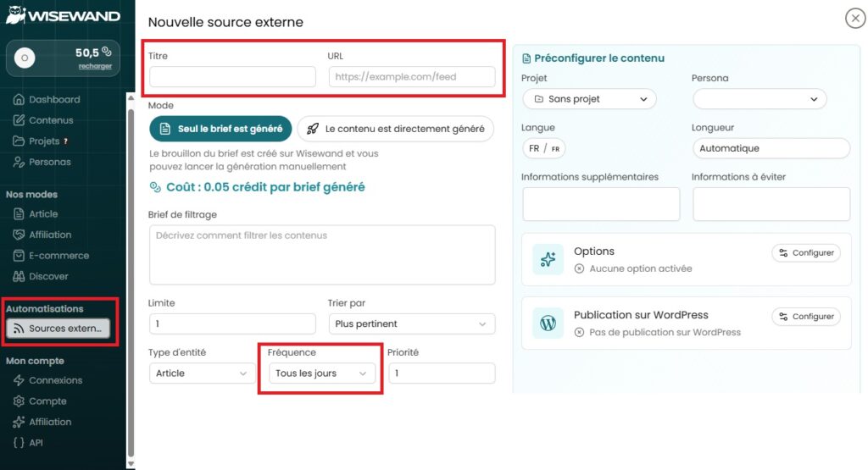The width and height of the screenshot is (868, 470).
Task: Click Configurer button for Options
Action: click(x=806, y=252)
